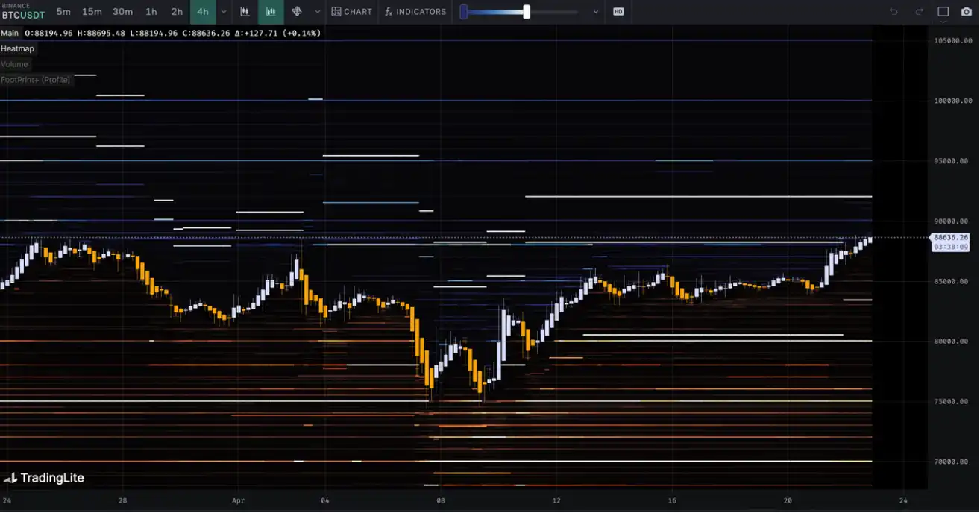The image size is (980, 513).
Task: Open the INDICATORS panel
Action: [x=415, y=12]
